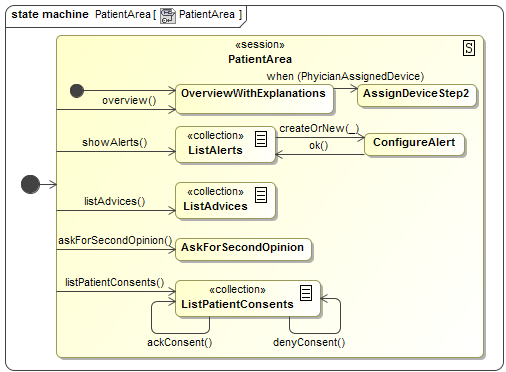Click the listAdvices() transition label
This screenshot has width=506, height=372.
[115, 201]
